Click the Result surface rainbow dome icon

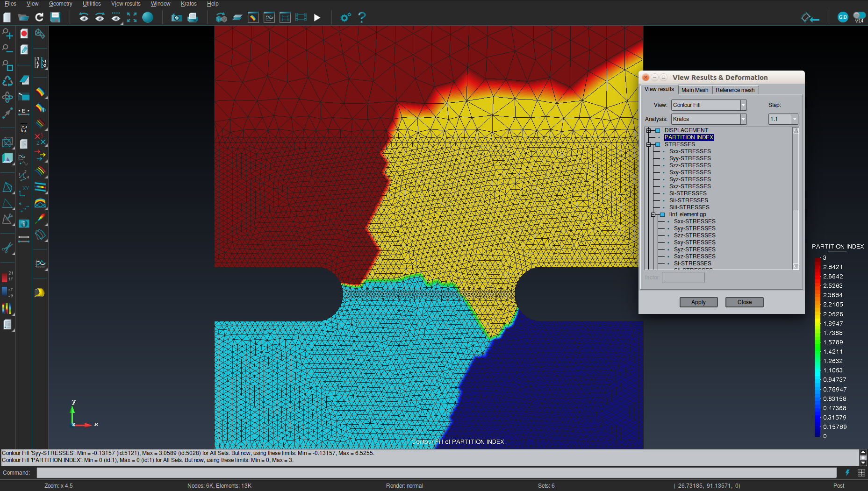[x=40, y=203]
